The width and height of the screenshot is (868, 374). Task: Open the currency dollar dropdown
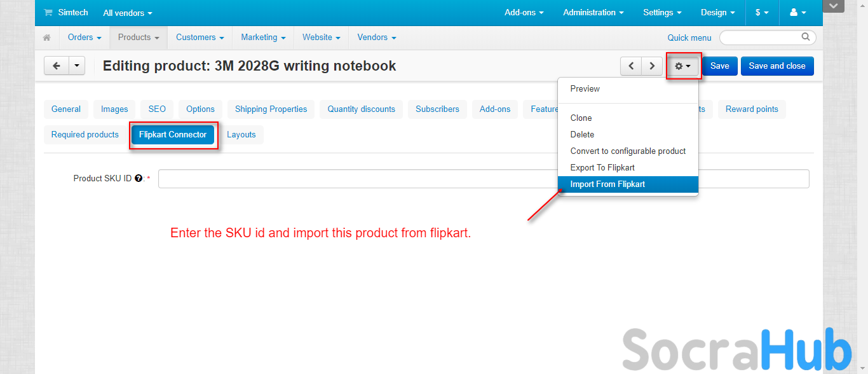[x=761, y=13]
